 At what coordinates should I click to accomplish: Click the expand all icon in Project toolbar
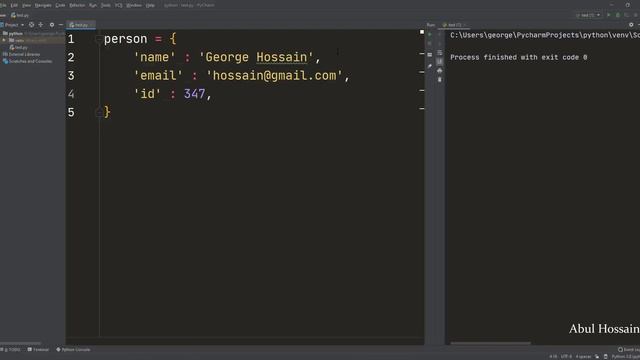(40, 25)
